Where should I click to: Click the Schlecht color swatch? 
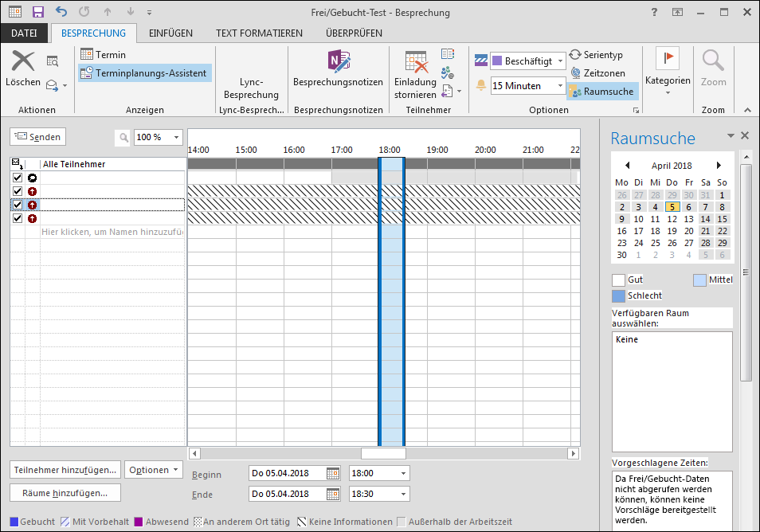click(618, 295)
